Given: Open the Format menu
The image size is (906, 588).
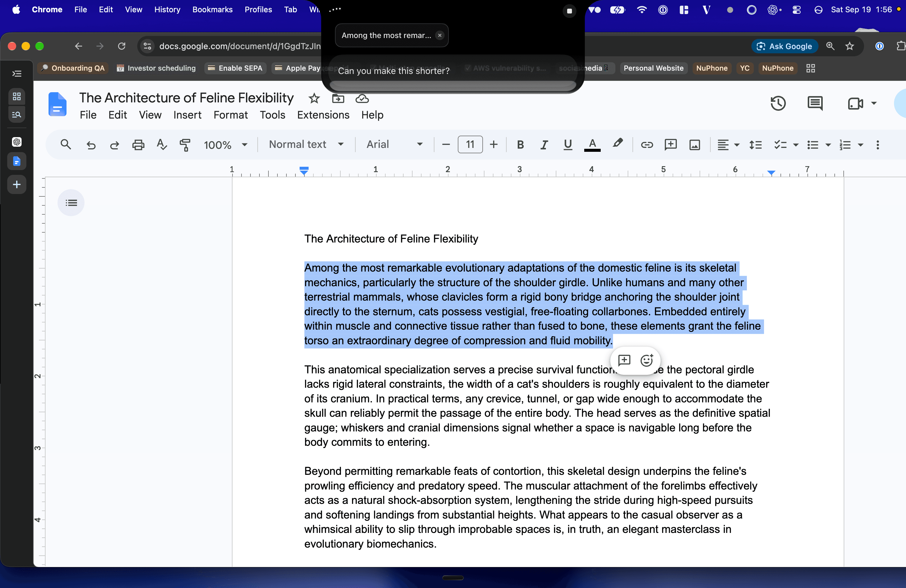Looking at the screenshot, I should pyautogui.click(x=230, y=115).
